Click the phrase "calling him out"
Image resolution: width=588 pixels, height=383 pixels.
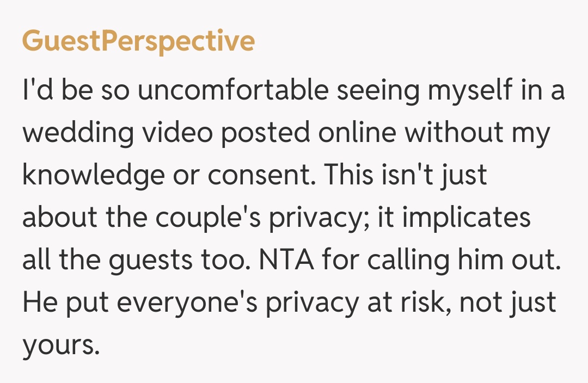pyautogui.click(x=464, y=261)
